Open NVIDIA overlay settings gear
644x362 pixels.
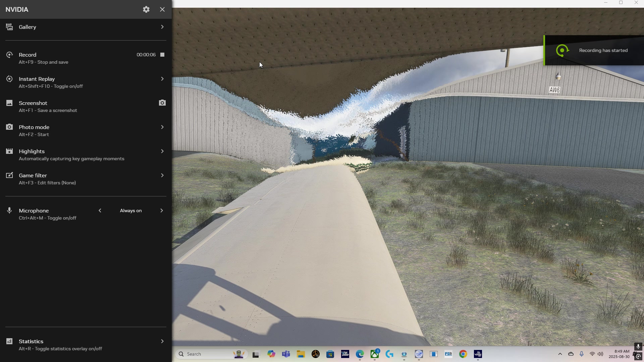click(x=146, y=9)
